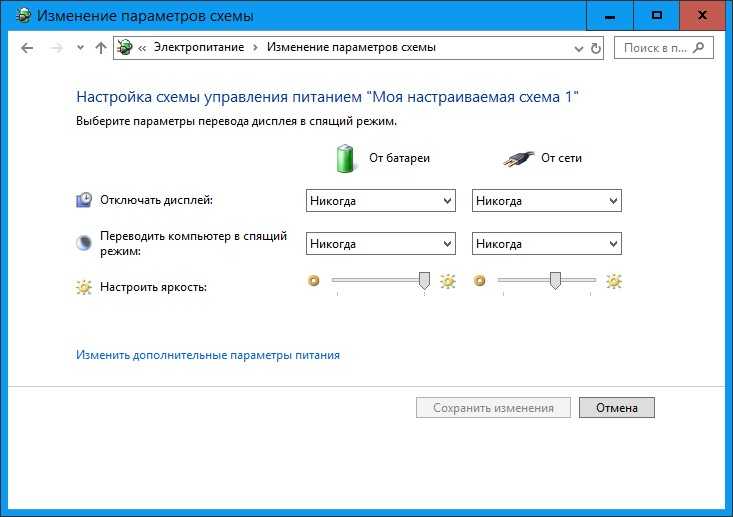This screenshot has height=517, width=733.
Task: Click breadcrumb double chevron in address bar
Action: [x=142, y=48]
